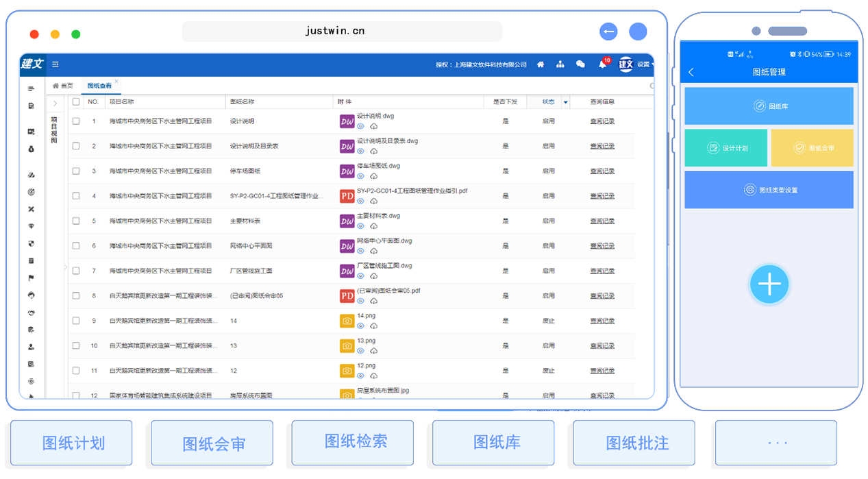Tap the back arrow in the phone header
This screenshot has width=868, height=479.
click(x=691, y=73)
